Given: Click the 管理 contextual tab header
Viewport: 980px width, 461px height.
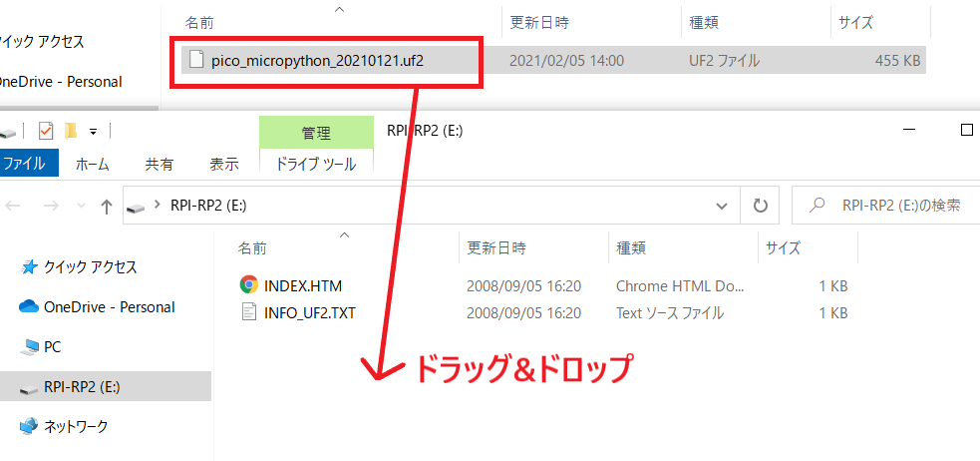Looking at the screenshot, I should pyautogui.click(x=316, y=132).
